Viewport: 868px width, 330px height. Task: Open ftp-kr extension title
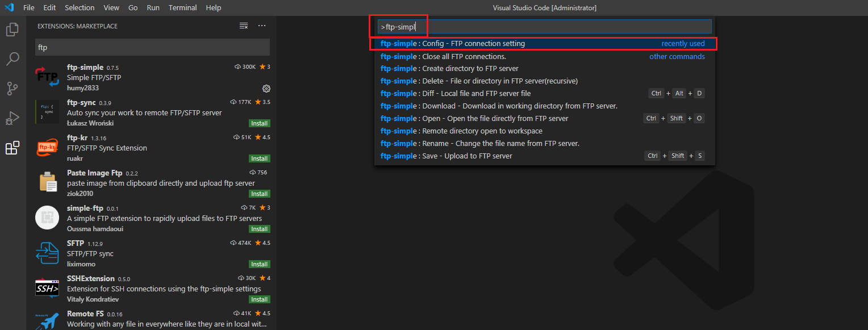point(78,137)
